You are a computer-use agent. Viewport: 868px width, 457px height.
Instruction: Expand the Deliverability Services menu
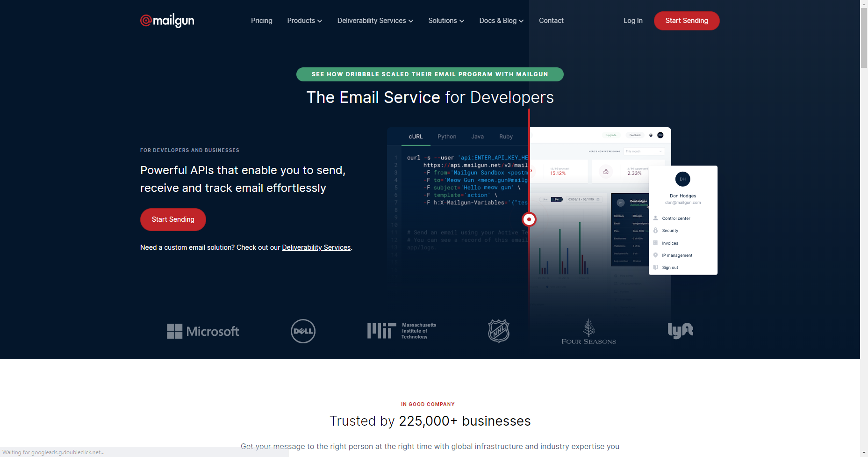pos(375,21)
